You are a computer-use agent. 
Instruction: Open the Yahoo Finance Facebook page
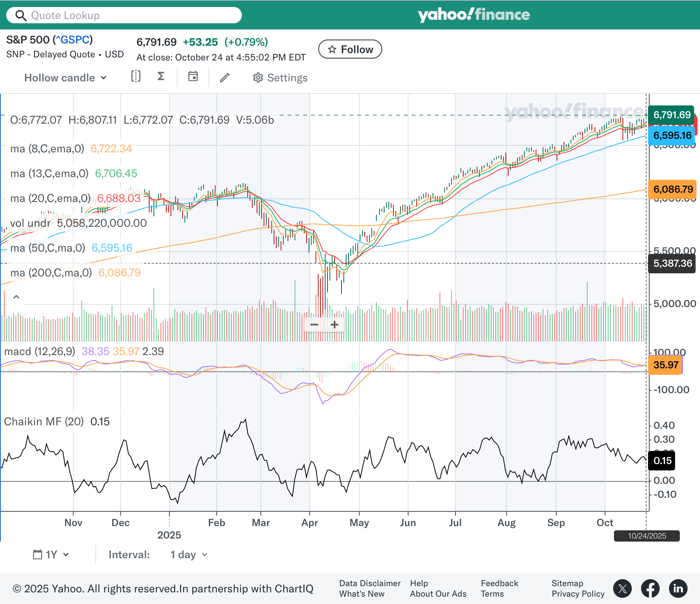pyautogui.click(x=650, y=588)
